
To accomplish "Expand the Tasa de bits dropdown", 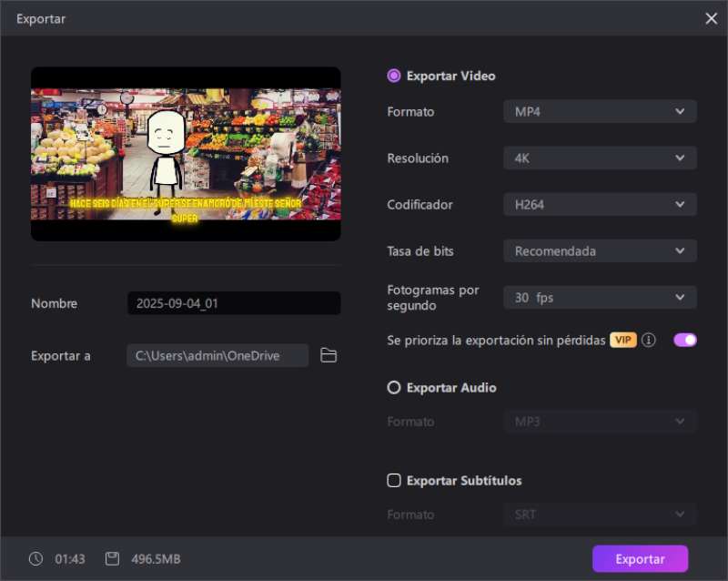I will click(600, 251).
